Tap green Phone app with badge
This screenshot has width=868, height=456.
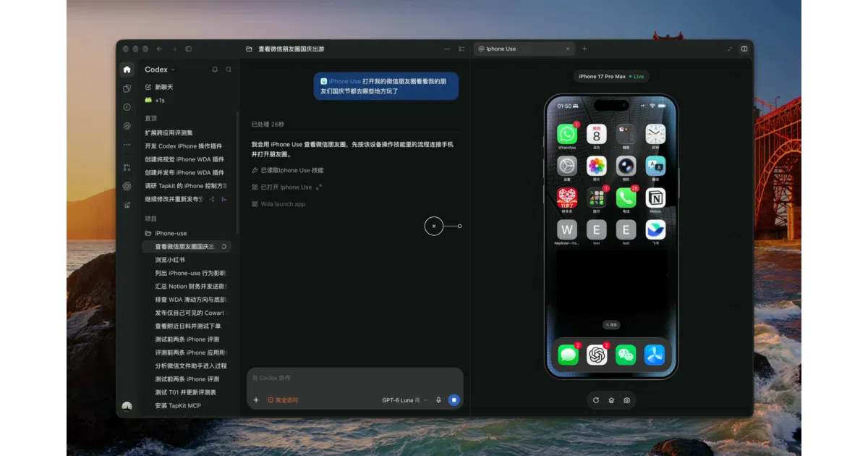coord(626,198)
